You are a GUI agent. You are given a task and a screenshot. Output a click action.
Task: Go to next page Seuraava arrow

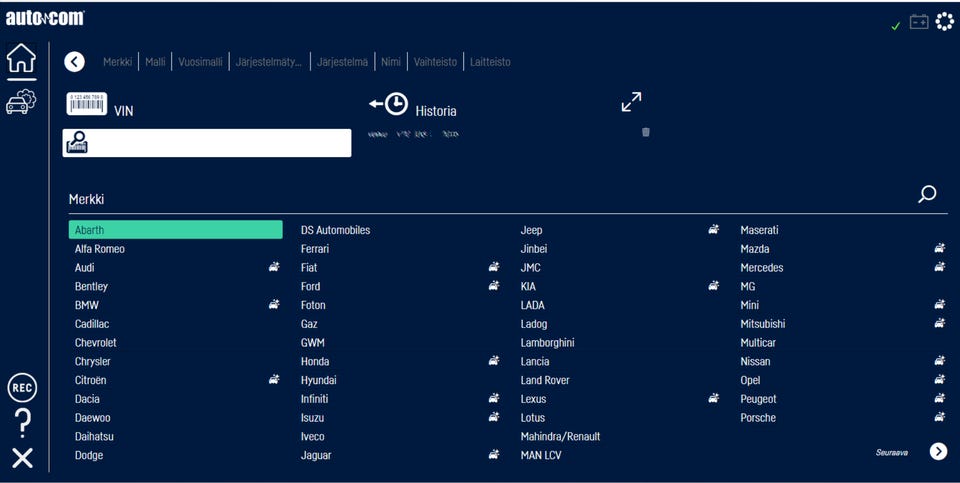pos(939,451)
